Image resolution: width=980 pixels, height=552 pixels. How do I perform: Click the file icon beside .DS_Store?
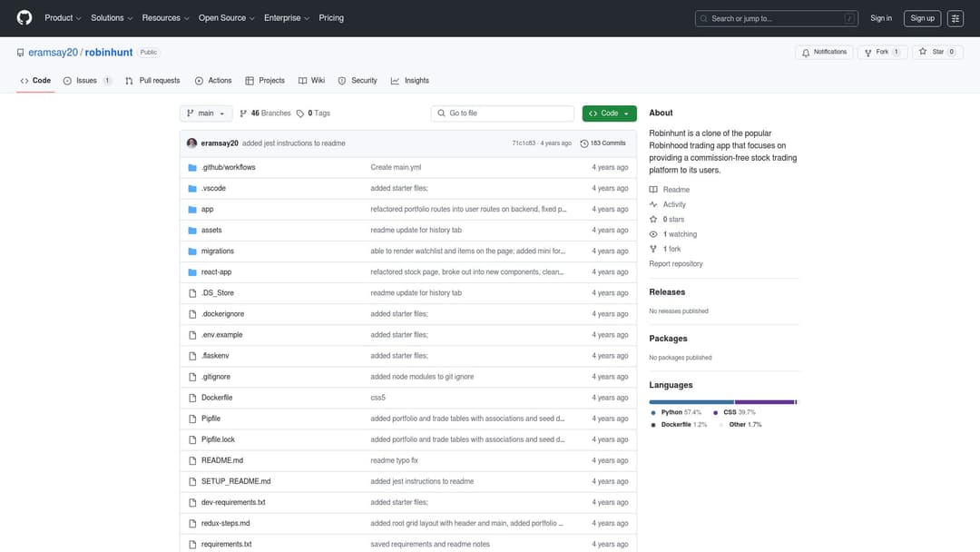click(192, 293)
